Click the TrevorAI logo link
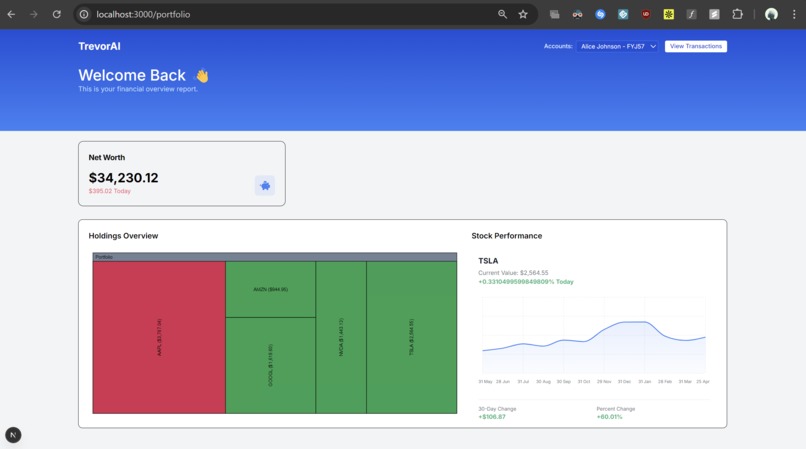Viewport: 806px width, 449px height. 99,46
